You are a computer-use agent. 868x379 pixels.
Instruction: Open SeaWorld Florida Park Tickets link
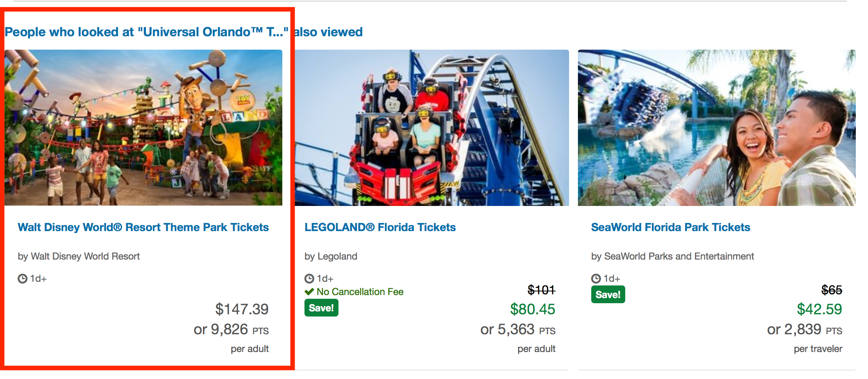(670, 227)
